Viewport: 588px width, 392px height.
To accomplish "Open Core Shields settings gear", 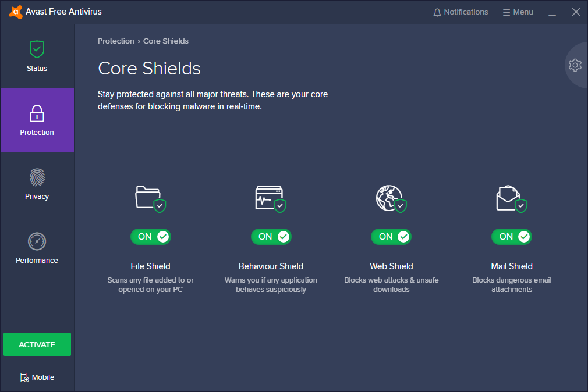I will click(x=575, y=65).
